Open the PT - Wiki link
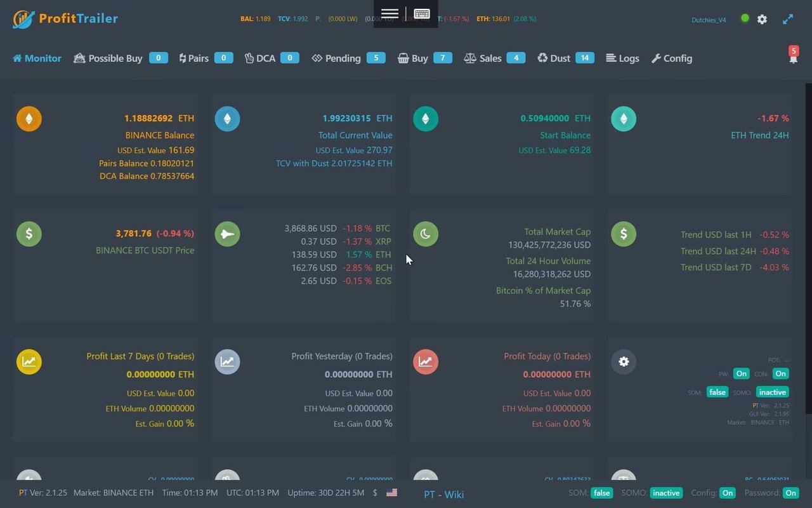This screenshot has width=812, height=508. (443, 494)
